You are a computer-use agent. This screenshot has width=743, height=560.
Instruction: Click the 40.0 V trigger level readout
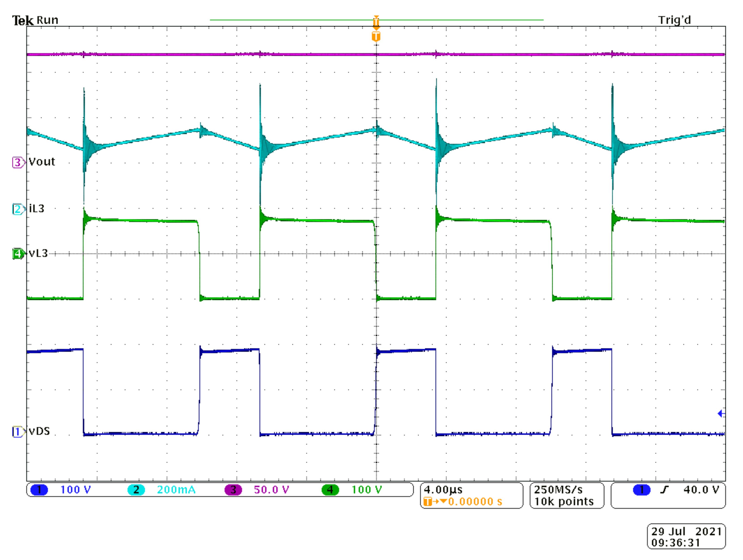click(x=701, y=490)
